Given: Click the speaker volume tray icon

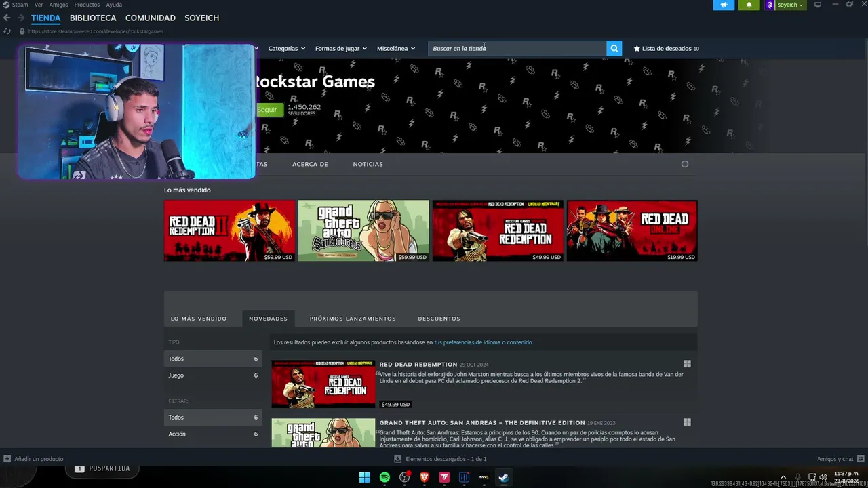Looking at the screenshot, I should point(823,477).
